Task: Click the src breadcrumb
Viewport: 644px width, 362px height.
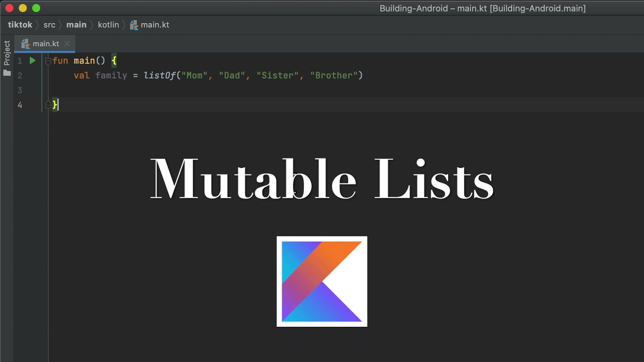Action: tap(49, 25)
